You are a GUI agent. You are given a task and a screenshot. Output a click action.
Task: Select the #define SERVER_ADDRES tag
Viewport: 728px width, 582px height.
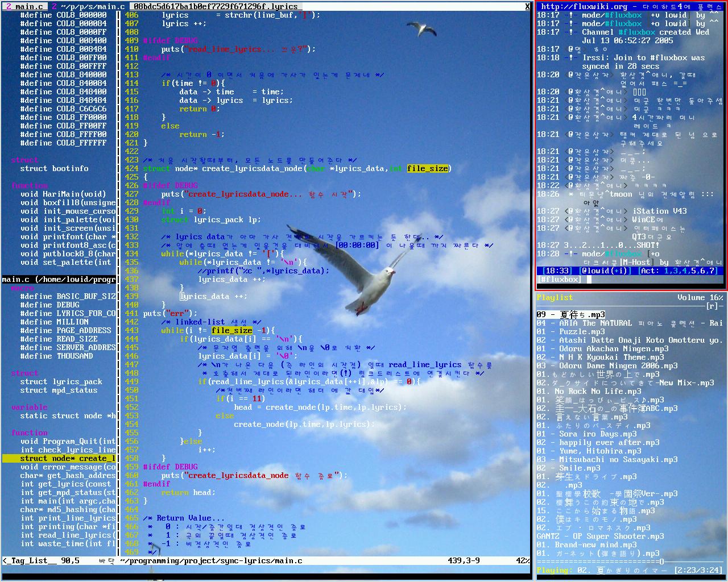68,347
